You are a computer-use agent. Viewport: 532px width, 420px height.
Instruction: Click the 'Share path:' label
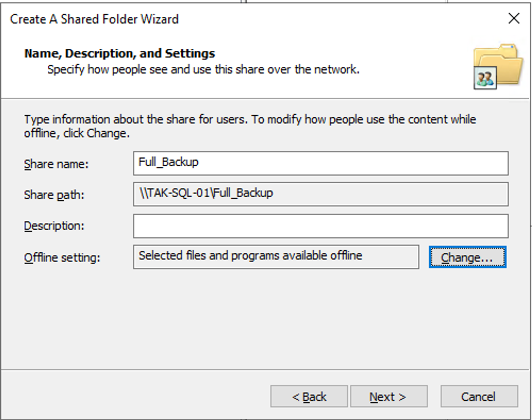[x=54, y=195]
